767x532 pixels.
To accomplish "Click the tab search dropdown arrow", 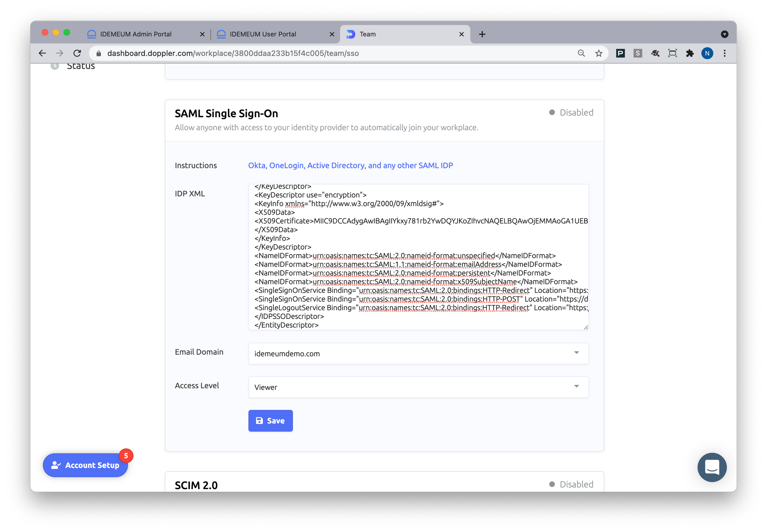I will coord(724,34).
